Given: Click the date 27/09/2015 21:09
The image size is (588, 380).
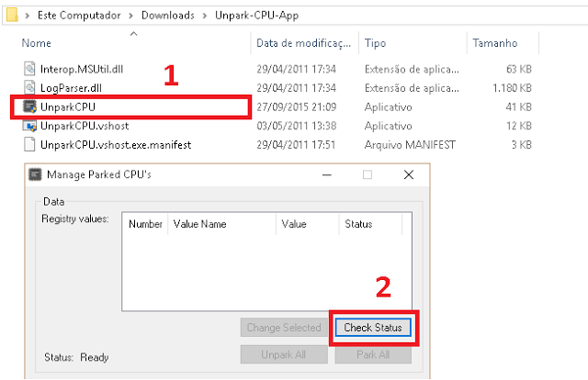Looking at the screenshot, I should (296, 106).
